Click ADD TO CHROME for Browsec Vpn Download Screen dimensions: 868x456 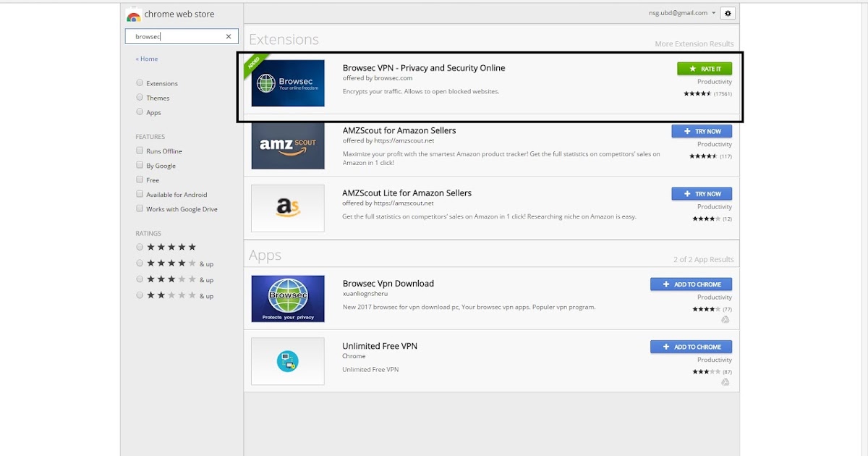tap(692, 284)
